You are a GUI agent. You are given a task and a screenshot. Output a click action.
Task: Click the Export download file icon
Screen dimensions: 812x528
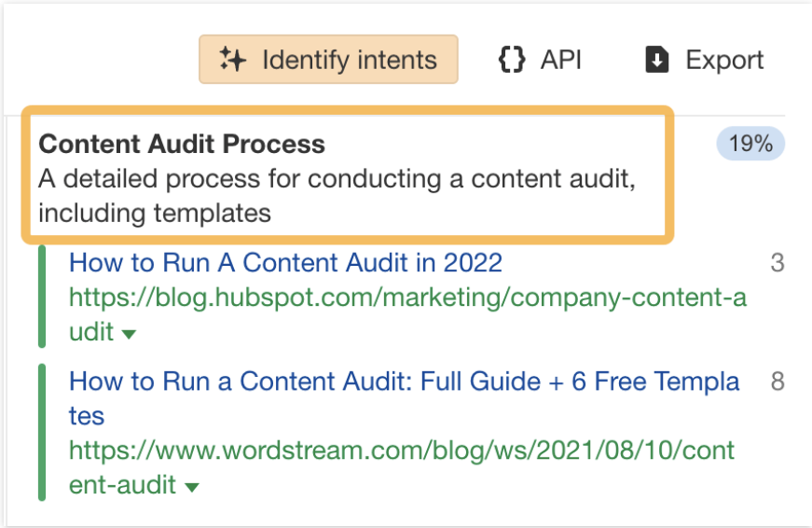point(657,61)
